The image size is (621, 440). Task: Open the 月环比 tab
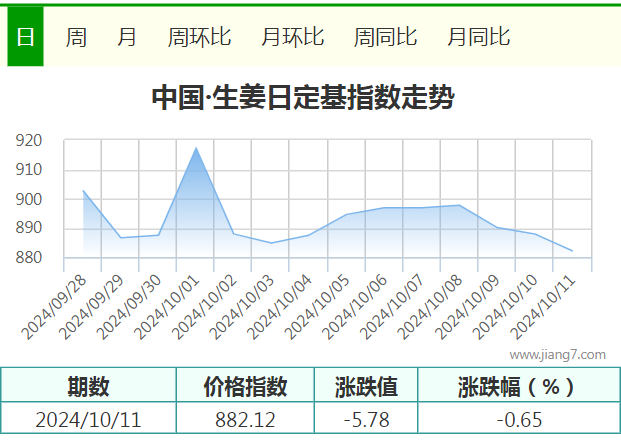pyautogui.click(x=293, y=37)
